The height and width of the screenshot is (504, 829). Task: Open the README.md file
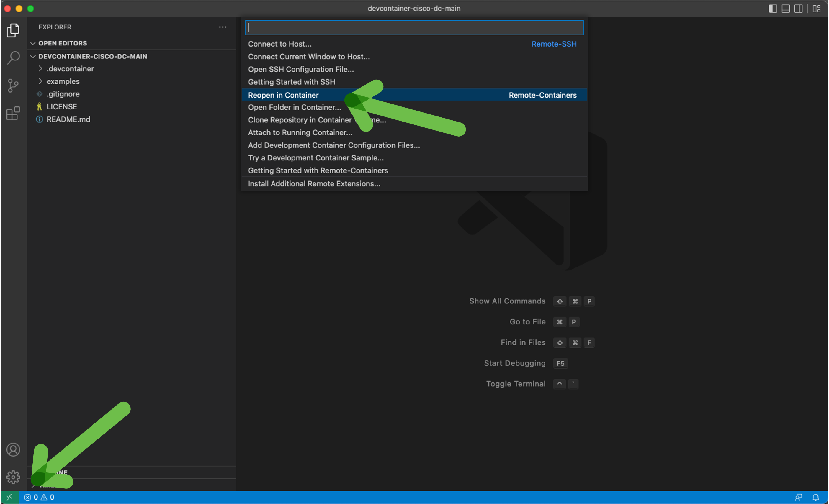pos(132,119)
